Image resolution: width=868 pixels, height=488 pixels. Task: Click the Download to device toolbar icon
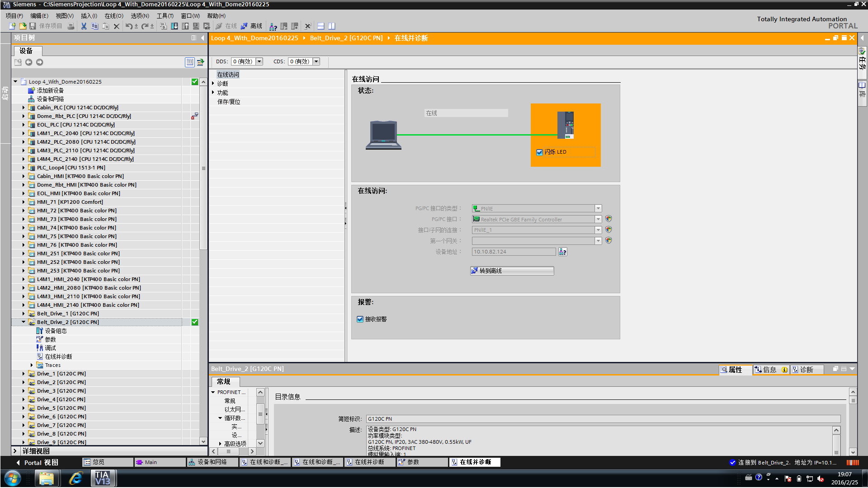click(175, 26)
